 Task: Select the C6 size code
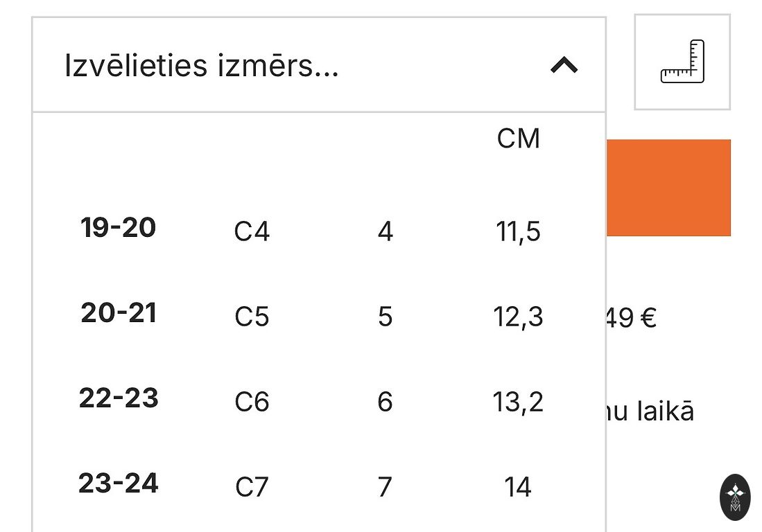tap(252, 402)
